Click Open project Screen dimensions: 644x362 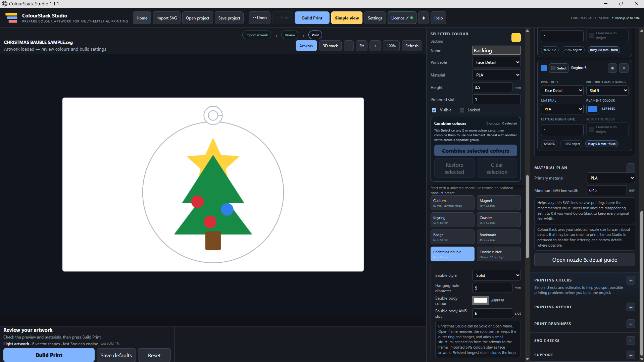pyautogui.click(x=197, y=18)
